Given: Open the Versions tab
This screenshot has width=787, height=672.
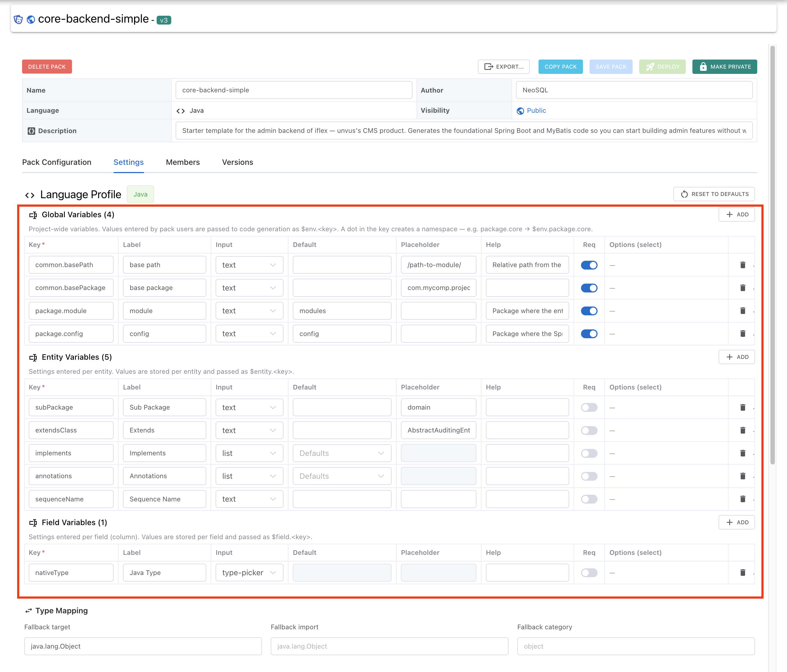Looking at the screenshot, I should point(237,162).
